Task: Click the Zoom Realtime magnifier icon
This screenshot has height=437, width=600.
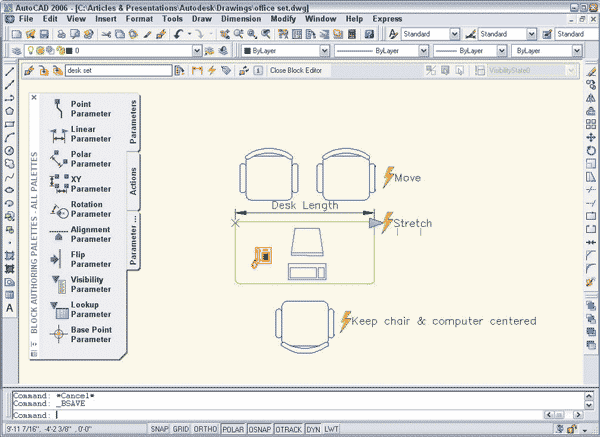Action: point(238,34)
